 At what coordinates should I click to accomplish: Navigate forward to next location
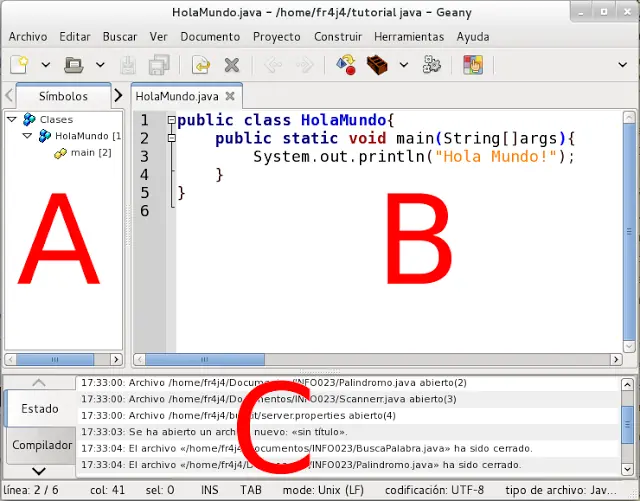(x=304, y=65)
